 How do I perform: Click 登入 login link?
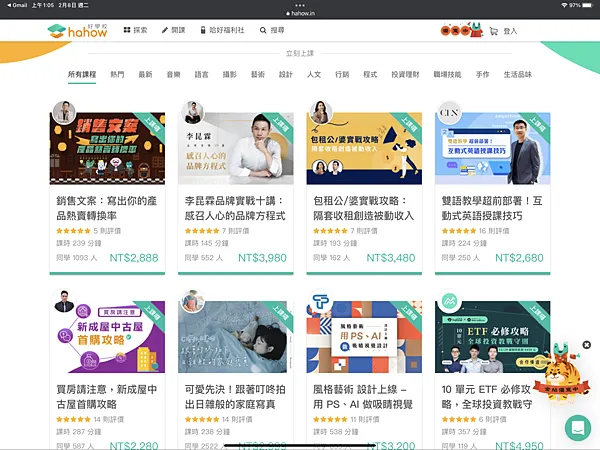(x=510, y=31)
